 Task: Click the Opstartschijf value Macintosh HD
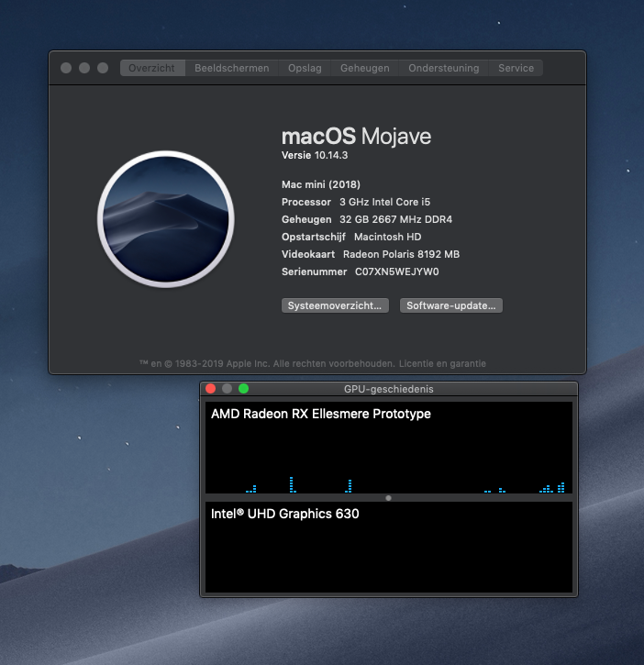click(388, 237)
